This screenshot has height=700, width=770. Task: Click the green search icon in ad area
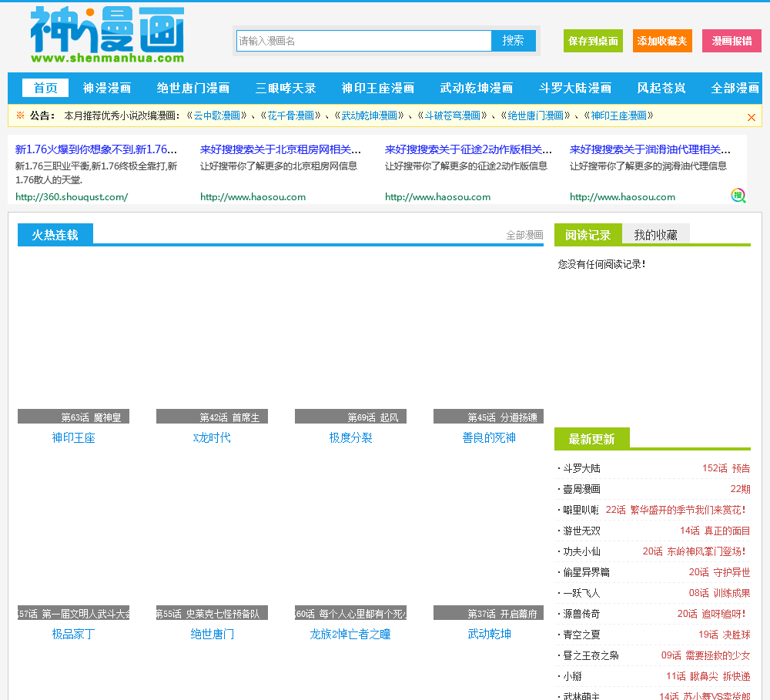738,196
